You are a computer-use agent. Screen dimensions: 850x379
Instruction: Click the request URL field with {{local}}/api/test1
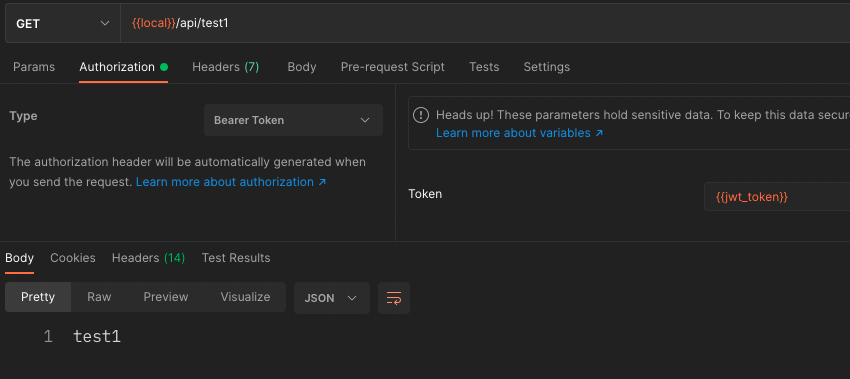485,24
